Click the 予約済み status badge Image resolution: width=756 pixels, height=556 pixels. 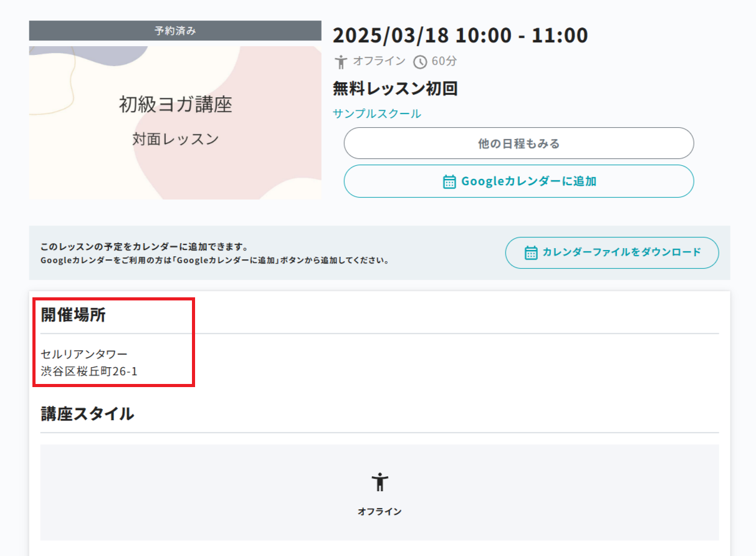175,31
